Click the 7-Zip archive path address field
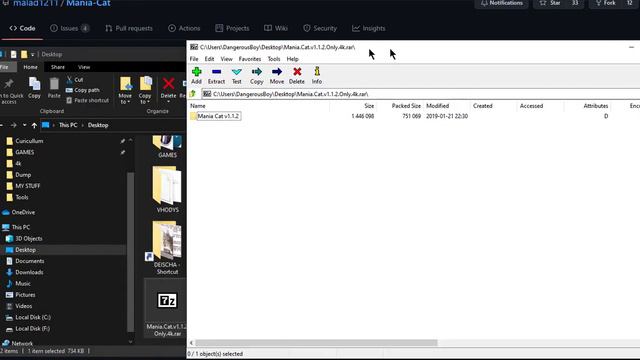 click(420, 94)
